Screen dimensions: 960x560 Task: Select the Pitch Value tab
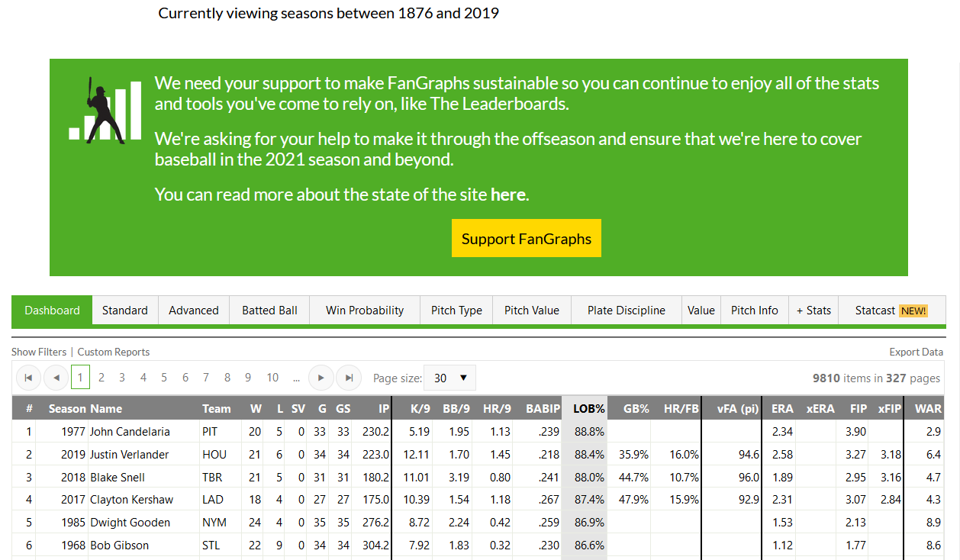tap(531, 311)
